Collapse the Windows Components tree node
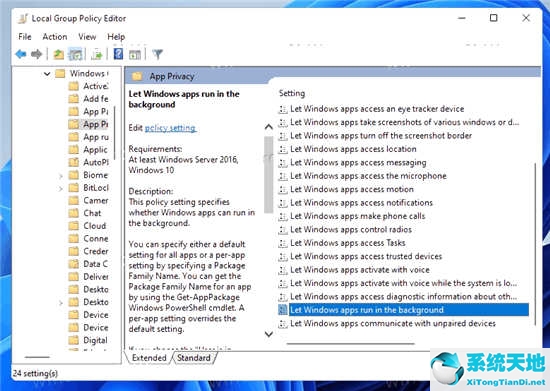Screen dimensions: 550x391 click(47, 74)
